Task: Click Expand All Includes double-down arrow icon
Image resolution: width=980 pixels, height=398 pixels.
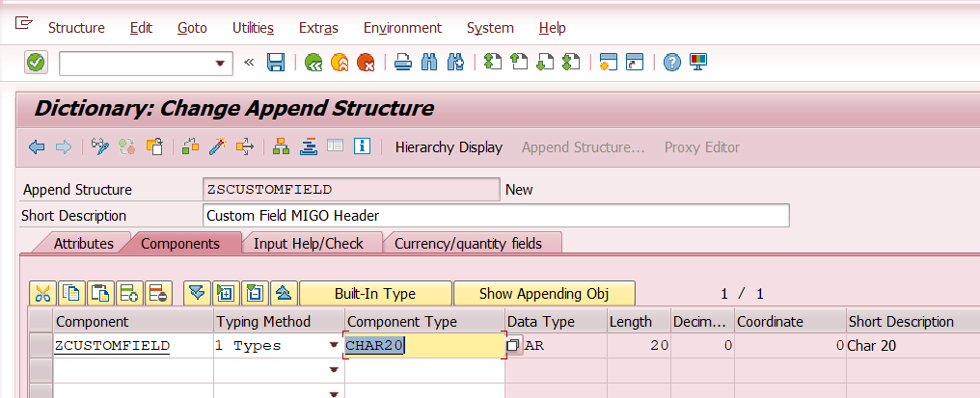Action: [x=197, y=293]
